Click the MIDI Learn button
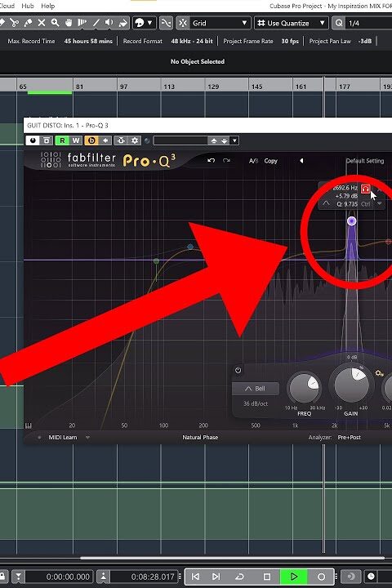The image size is (392, 588). 63,437
